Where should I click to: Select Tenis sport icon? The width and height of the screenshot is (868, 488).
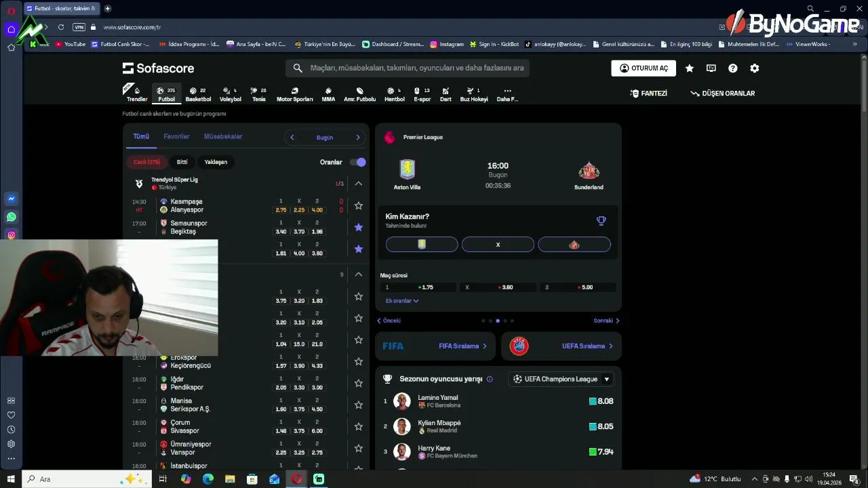(259, 94)
